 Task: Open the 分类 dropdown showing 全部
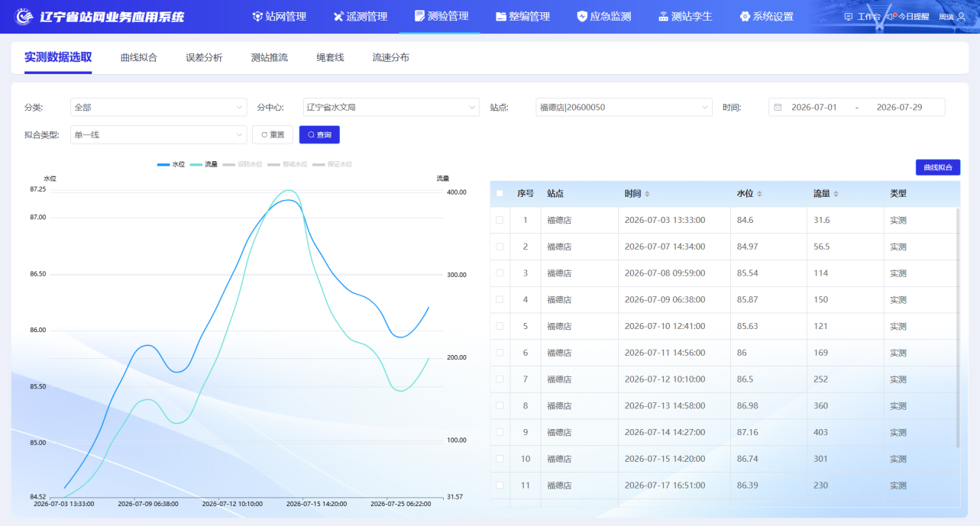[158, 108]
